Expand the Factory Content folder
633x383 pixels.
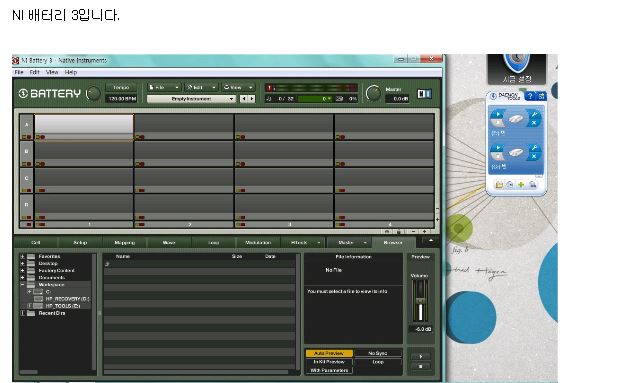pyautogui.click(x=23, y=270)
